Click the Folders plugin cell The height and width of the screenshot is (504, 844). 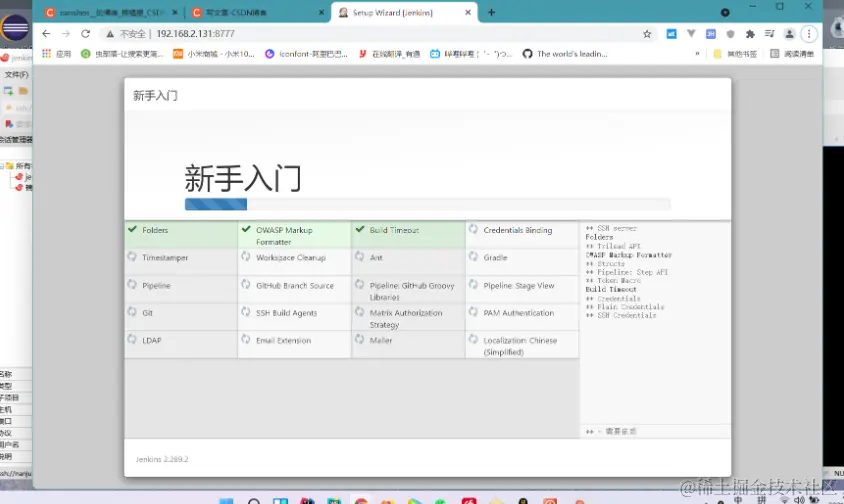coord(181,235)
